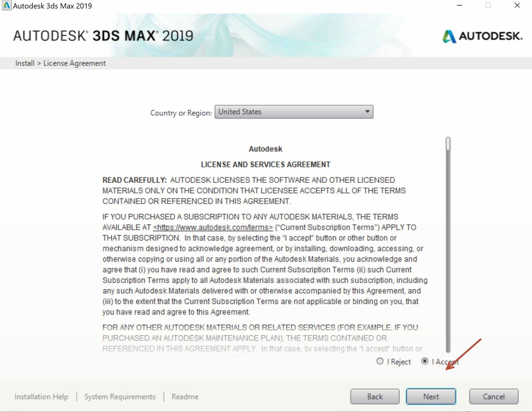The image size is (532, 412).
Task: Open the Readme document
Action: click(x=185, y=396)
